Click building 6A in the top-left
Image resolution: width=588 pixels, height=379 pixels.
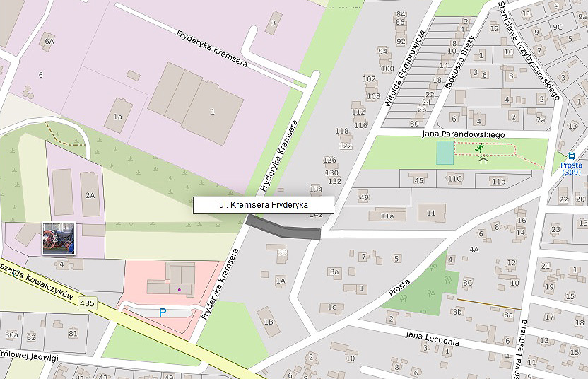(48, 41)
